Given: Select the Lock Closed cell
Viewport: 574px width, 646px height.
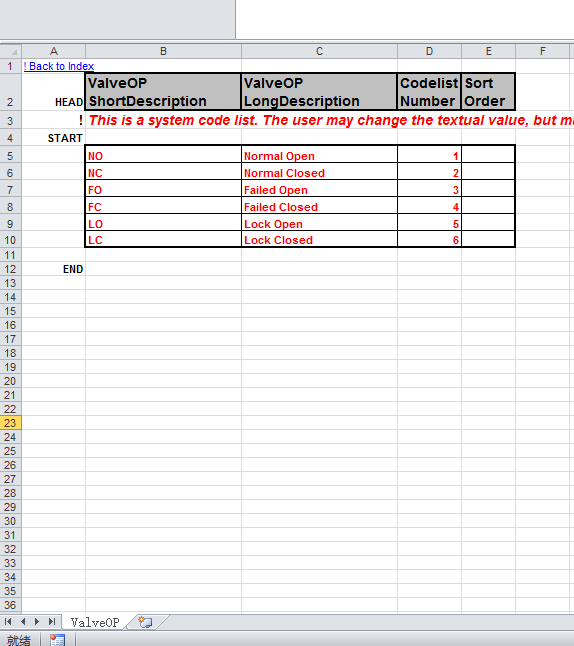Looking at the screenshot, I should [319, 239].
